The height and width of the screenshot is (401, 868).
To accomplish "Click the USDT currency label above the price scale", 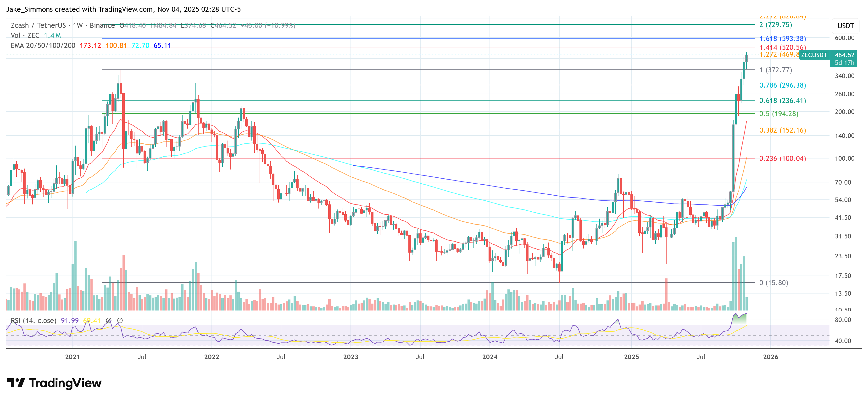I will tap(846, 25).
